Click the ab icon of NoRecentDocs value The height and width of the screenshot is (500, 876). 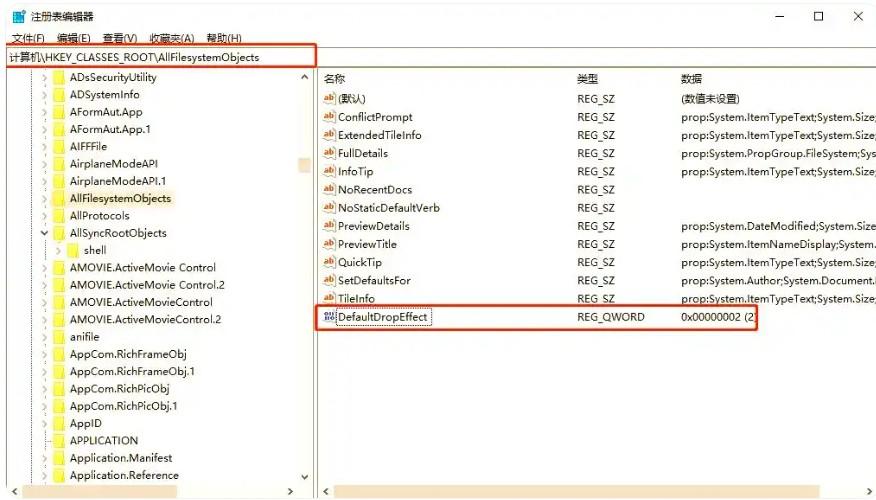point(329,189)
